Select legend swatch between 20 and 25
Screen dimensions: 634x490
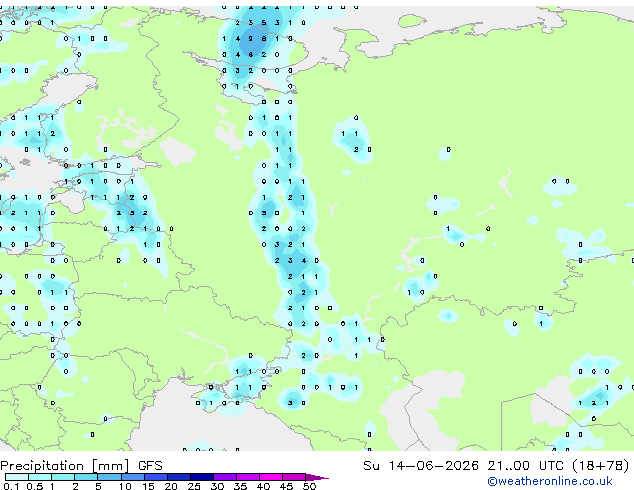point(179,477)
